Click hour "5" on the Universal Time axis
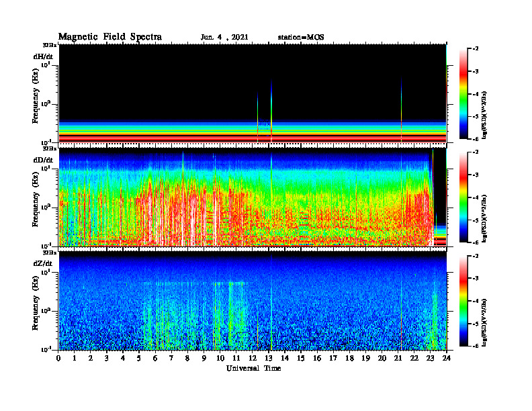532x411 pixels. 139,359
